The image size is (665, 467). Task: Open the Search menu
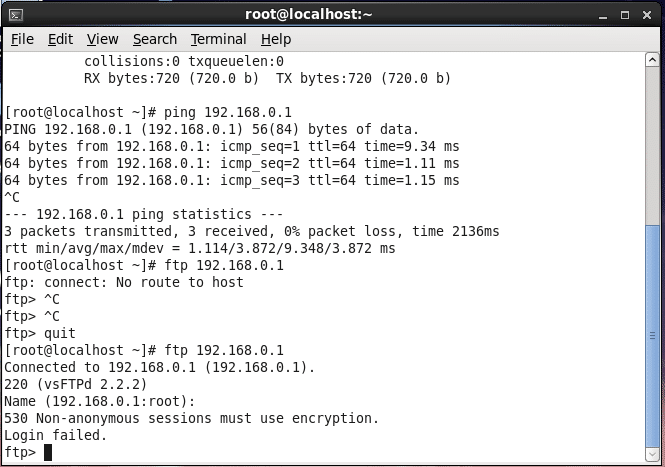pyautogui.click(x=155, y=39)
